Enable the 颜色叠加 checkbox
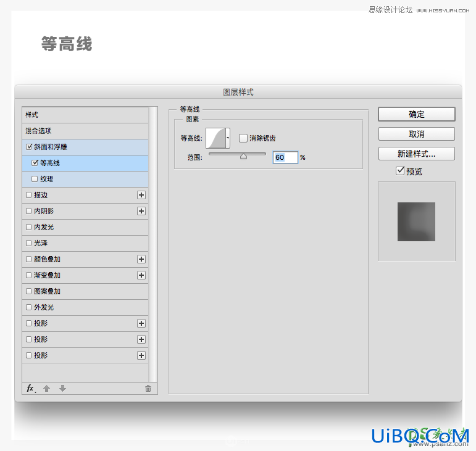The width and height of the screenshot is (476, 451). (28, 259)
